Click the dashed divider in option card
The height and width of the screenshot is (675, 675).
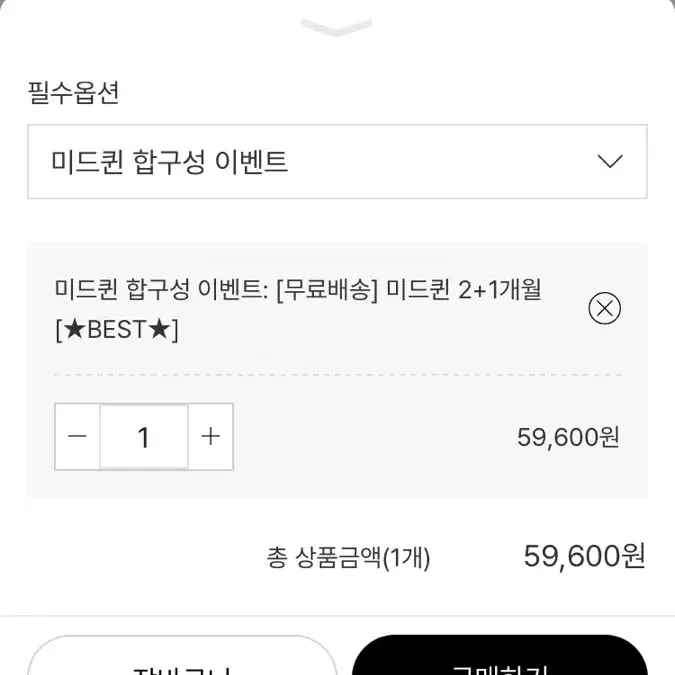tap(338, 375)
